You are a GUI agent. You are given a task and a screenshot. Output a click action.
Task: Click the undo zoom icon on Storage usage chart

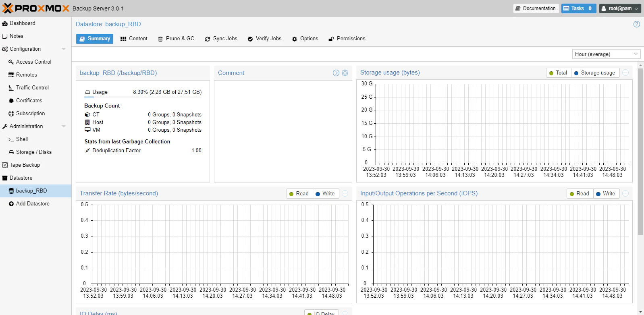tap(625, 73)
